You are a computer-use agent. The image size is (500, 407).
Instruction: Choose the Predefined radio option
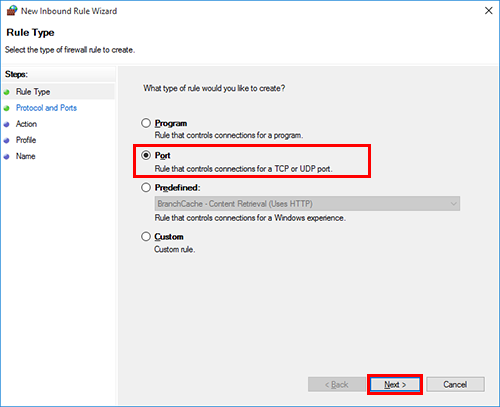click(146, 187)
